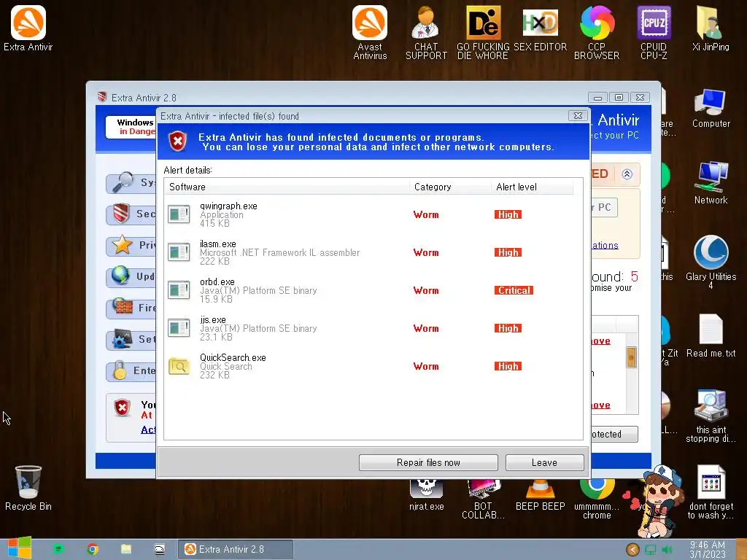Open Avast Antivirus desktop icon
747x560 pixels.
(370, 32)
